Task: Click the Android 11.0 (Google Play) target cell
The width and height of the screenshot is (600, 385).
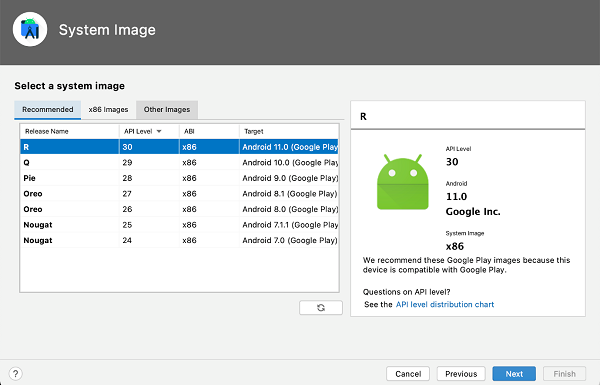Action: [x=289, y=147]
